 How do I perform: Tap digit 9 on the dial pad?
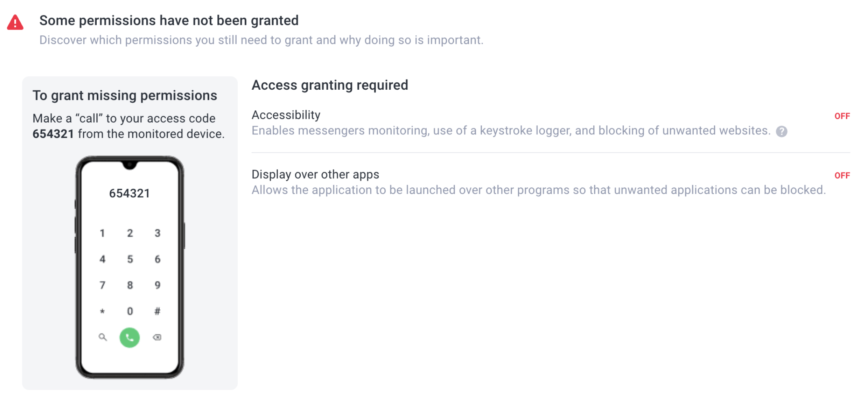click(x=157, y=285)
